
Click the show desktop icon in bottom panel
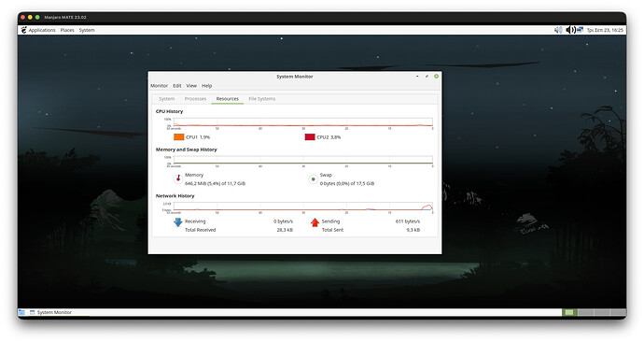pos(21,312)
